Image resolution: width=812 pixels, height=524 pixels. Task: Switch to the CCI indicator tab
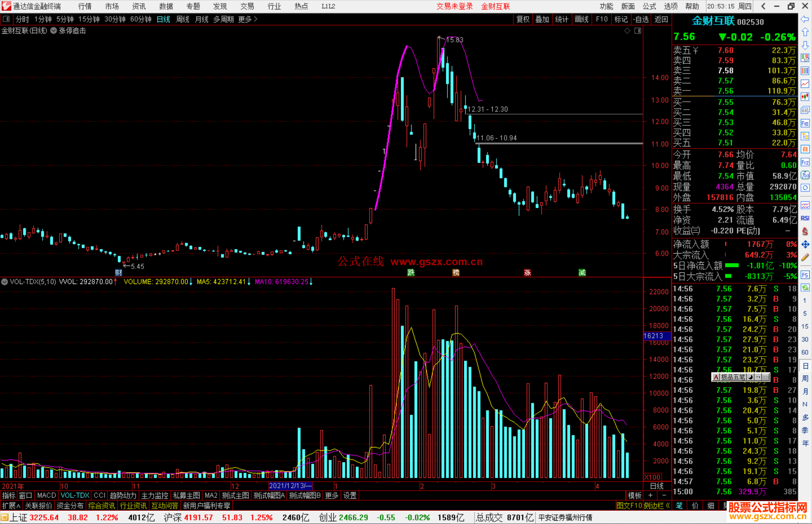100,495
